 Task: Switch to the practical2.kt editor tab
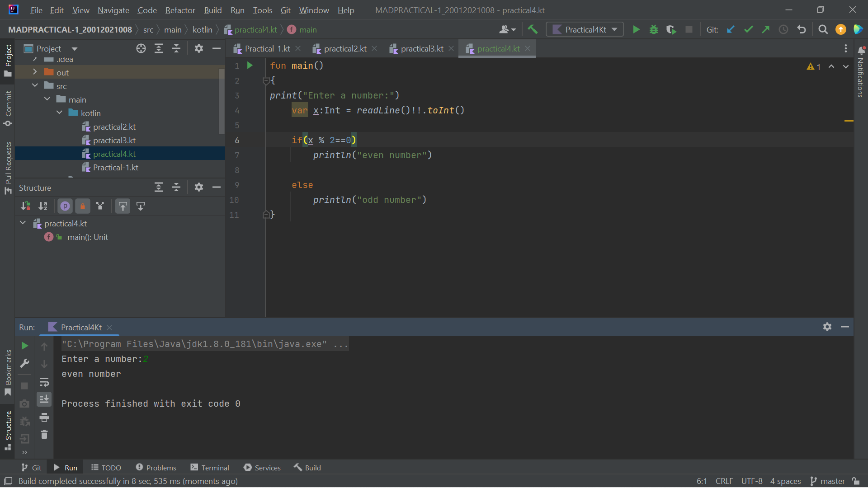click(x=345, y=49)
